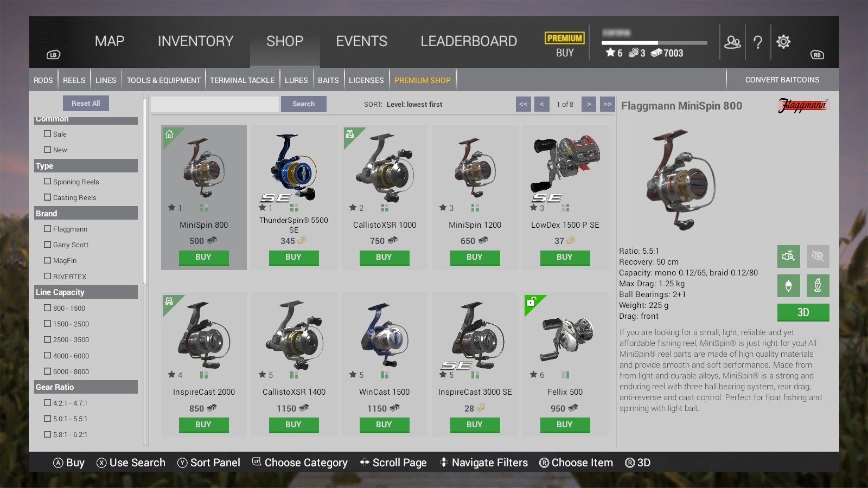Click the search text field
The width and height of the screenshot is (868, 488).
point(215,104)
